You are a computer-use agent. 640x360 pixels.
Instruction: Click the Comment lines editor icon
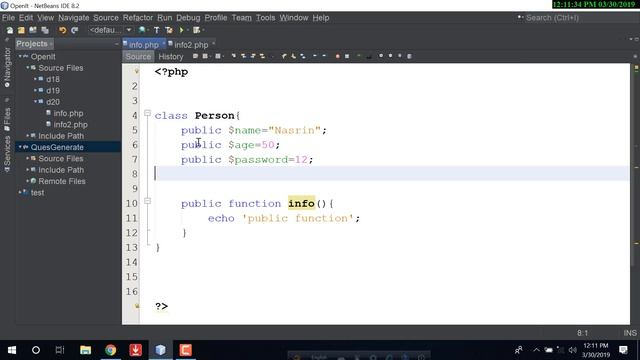click(x=360, y=56)
